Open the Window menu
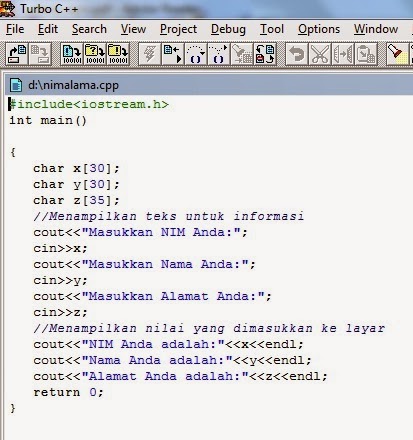The width and height of the screenshot is (413, 440). (376, 29)
